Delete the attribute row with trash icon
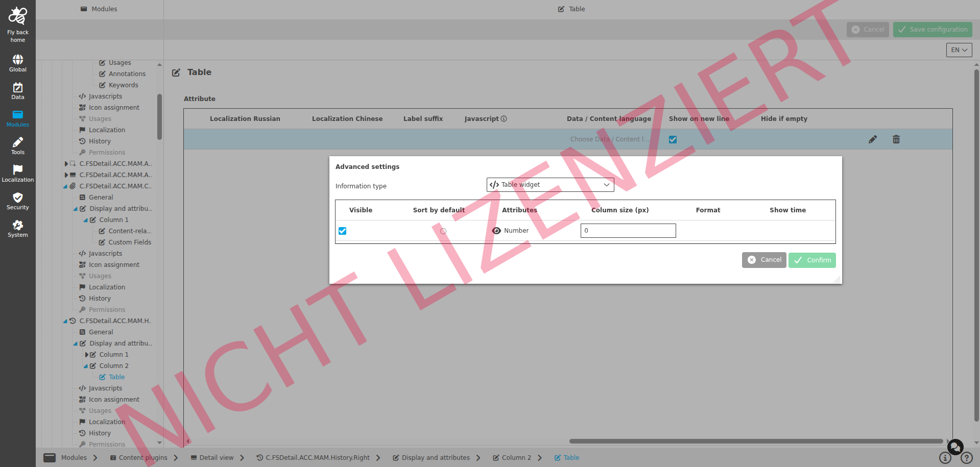Image resolution: width=980 pixels, height=467 pixels. (x=896, y=139)
